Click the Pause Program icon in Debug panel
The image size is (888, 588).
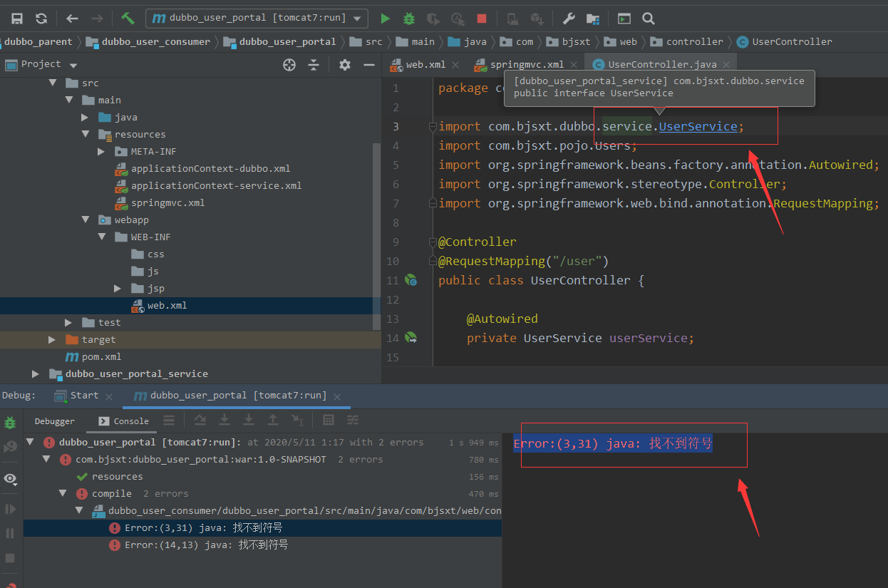point(10,533)
